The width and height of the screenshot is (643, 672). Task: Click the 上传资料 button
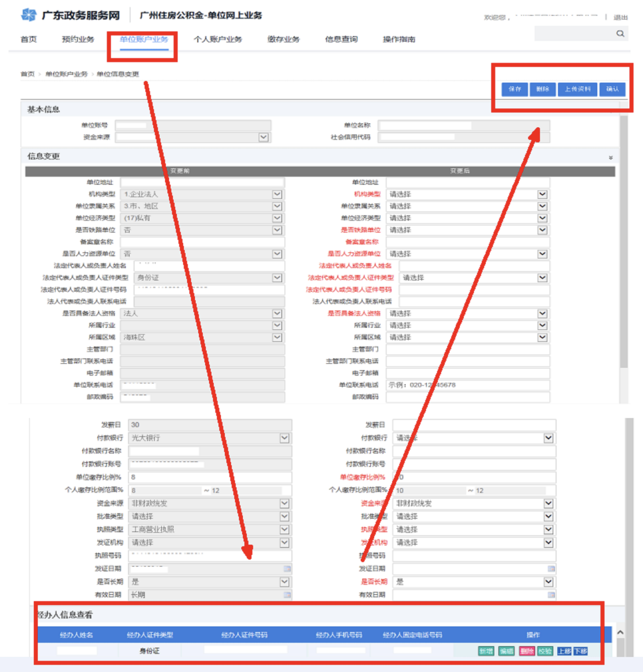pos(577,89)
